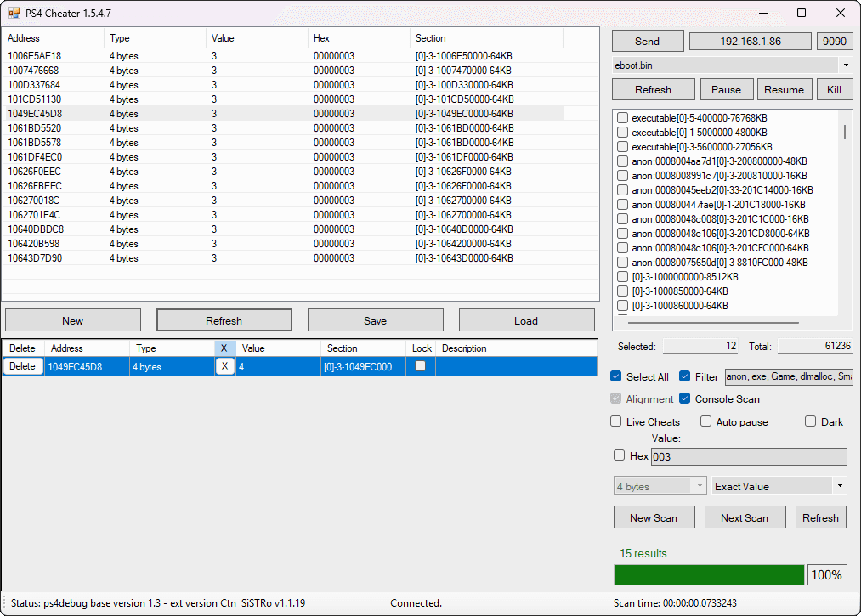This screenshot has width=861, height=616.
Task: Check executable[0]-1-5000000-4800KB section
Action: coord(622,133)
